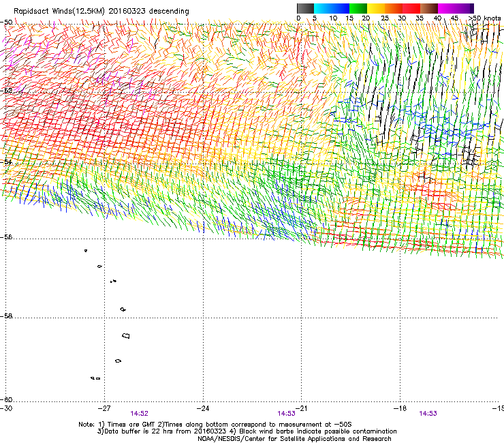Click the brown 35-40 knots color segment
This screenshot has height=443, width=504.
point(429,8)
